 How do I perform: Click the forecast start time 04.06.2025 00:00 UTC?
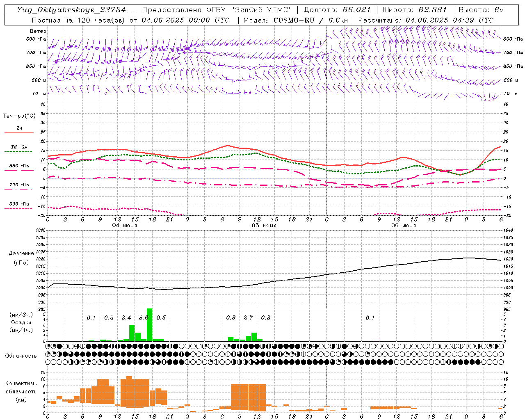coord(185,20)
